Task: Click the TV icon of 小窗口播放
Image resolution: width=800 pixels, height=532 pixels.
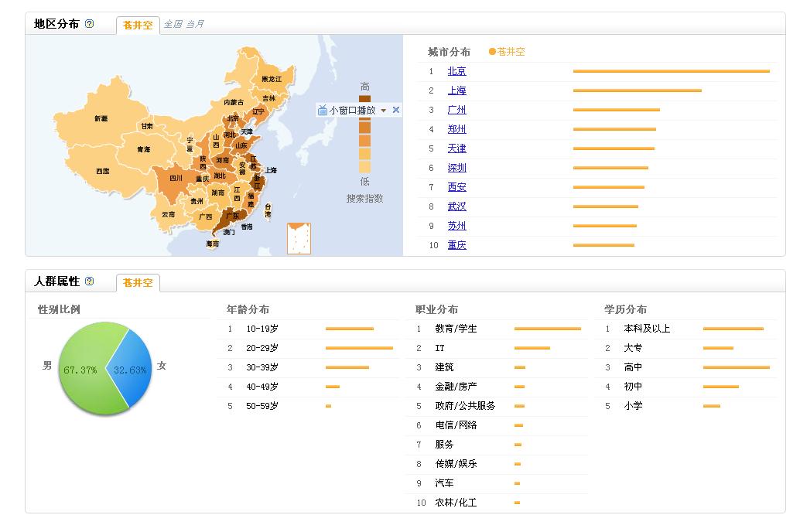Action: click(323, 110)
